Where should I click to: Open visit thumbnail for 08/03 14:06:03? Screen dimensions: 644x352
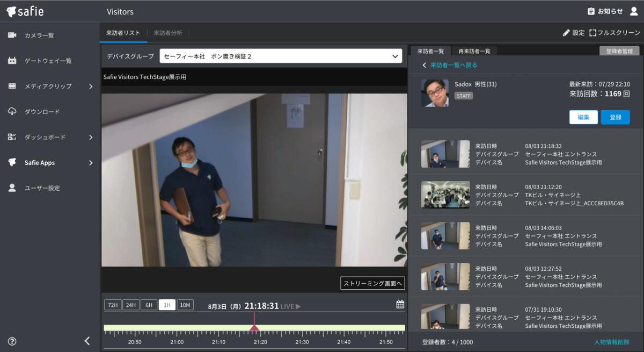(x=445, y=235)
